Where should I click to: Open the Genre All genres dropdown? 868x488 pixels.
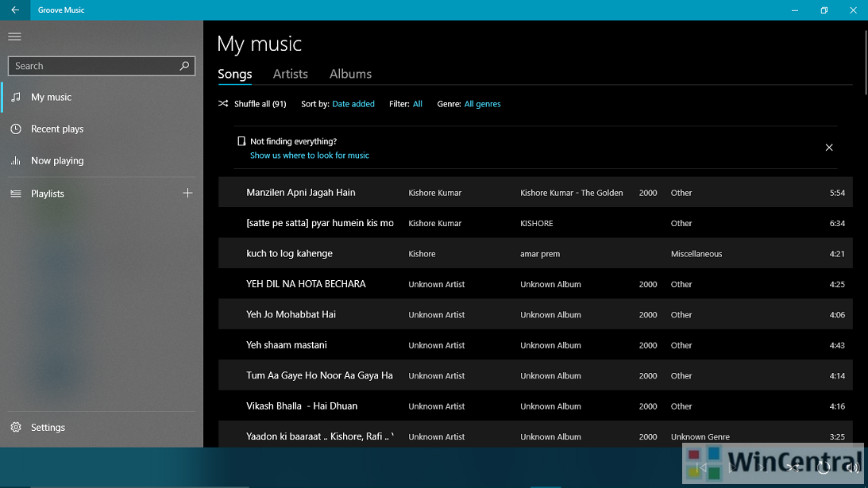coord(482,104)
